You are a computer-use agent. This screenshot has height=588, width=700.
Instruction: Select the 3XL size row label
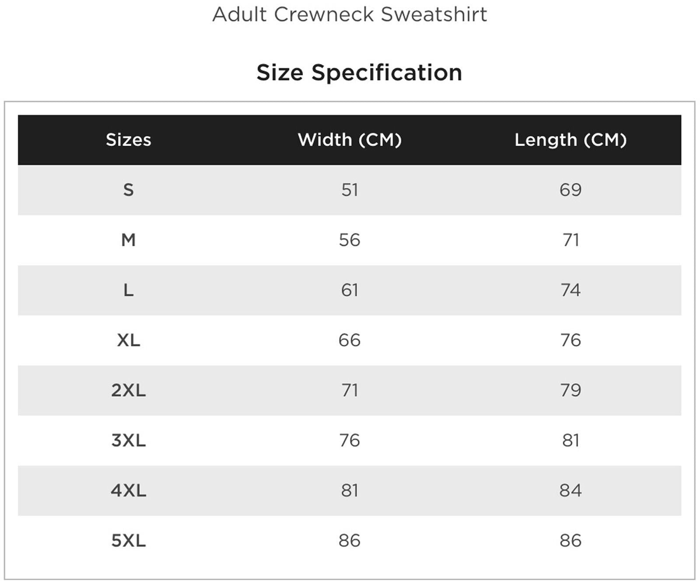point(128,440)
